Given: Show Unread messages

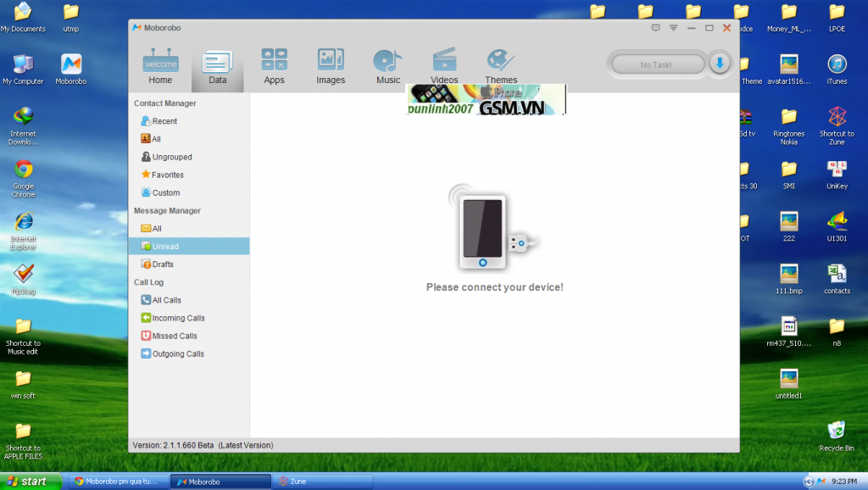Looking at the screenshot, I should tap(189, 247).
